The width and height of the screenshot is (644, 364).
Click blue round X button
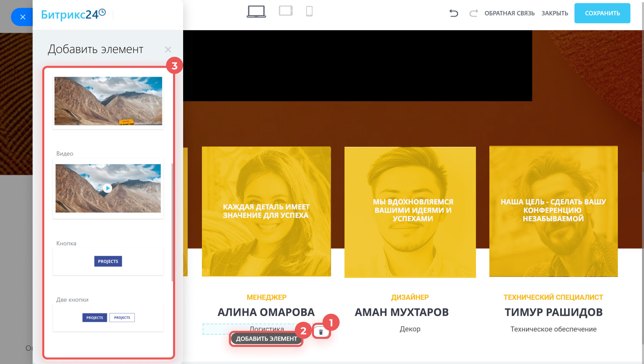tap(22, 17)
